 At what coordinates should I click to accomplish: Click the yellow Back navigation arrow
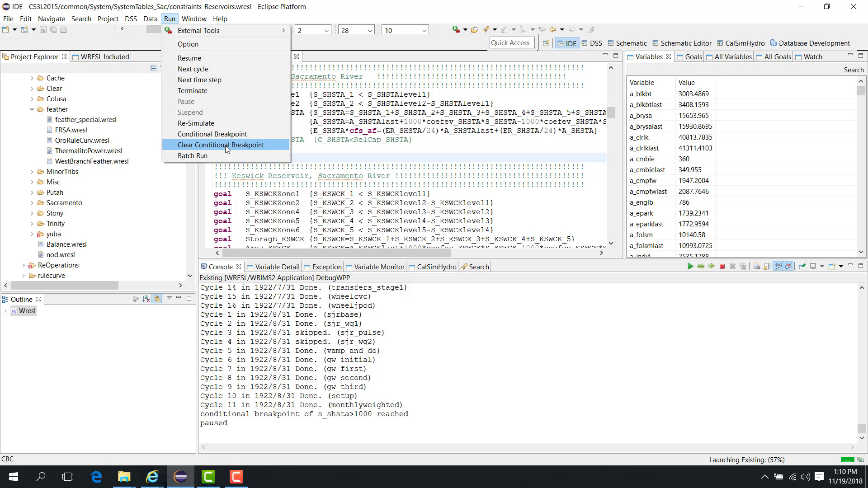tap(553, 30)
